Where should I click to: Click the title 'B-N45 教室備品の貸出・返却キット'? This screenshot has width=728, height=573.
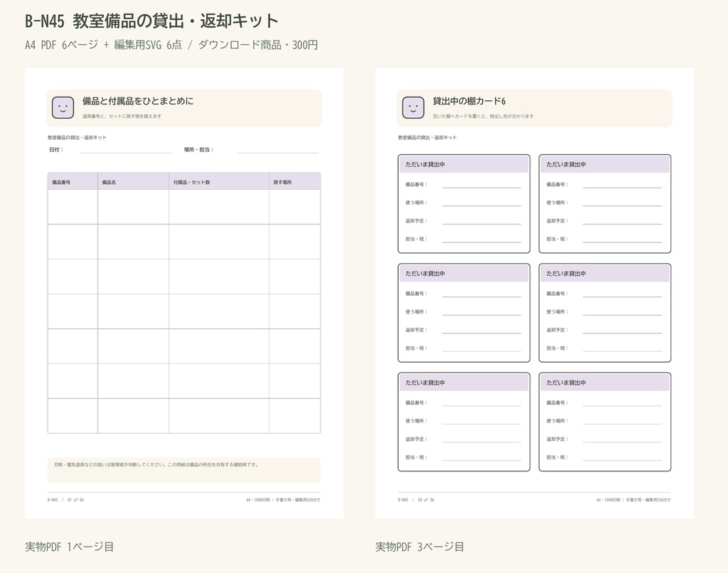pyautogui.click(x=151, y=21)
